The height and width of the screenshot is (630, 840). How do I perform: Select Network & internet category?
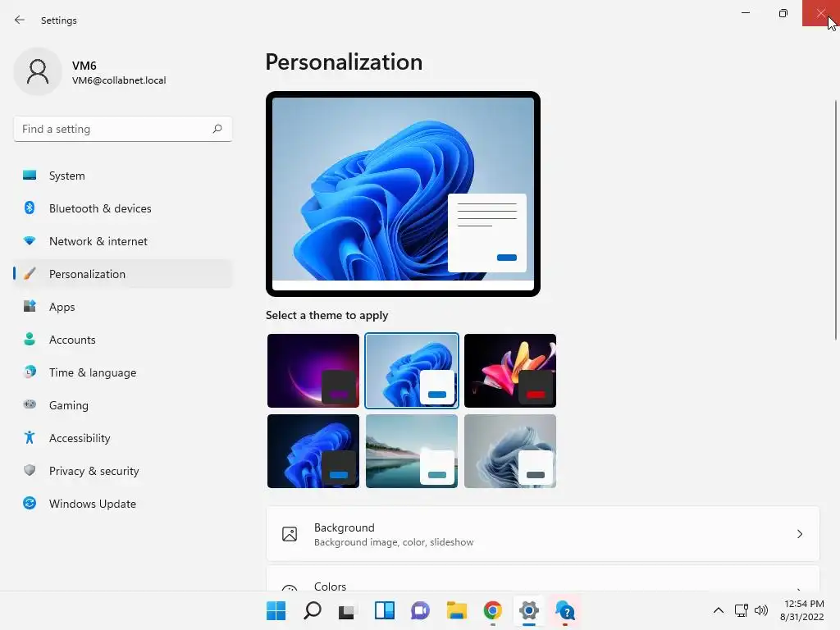point(123,241)
